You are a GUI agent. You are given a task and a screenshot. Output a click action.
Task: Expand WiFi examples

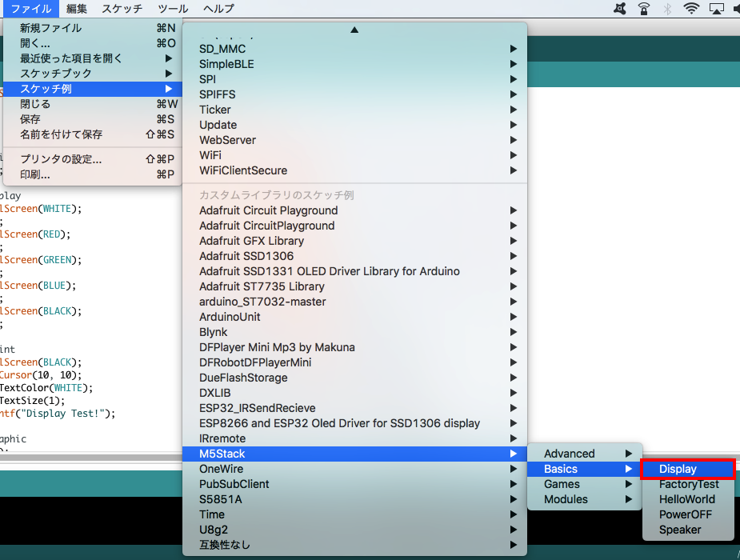(x=354, y=155)
